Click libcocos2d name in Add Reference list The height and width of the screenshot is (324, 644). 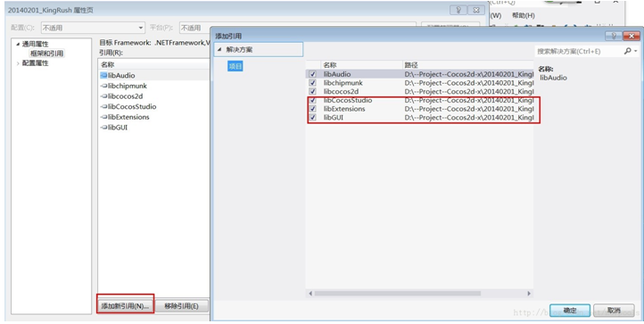(341, 91)
